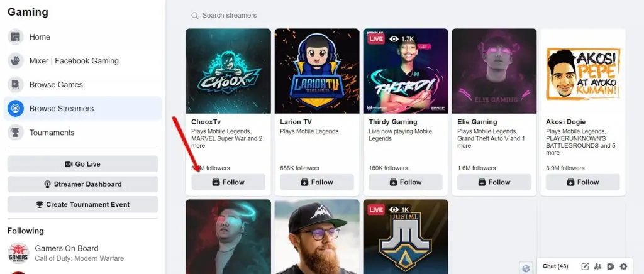The width and height of the screenshot is (644, 274).
Task: Open Gamers On Board in Following
Action: point(67,248)
